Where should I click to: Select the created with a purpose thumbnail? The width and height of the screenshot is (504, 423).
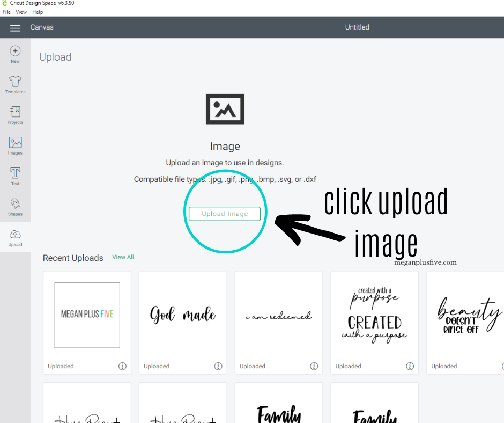pos(374,315)
